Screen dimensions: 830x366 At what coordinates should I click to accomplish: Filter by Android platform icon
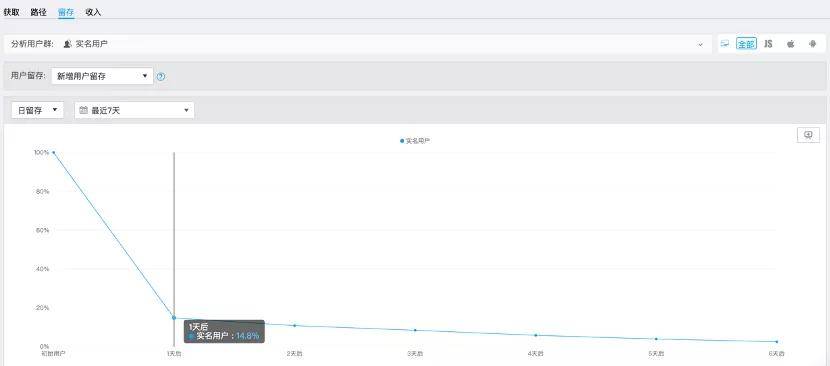tap(813, 44)
